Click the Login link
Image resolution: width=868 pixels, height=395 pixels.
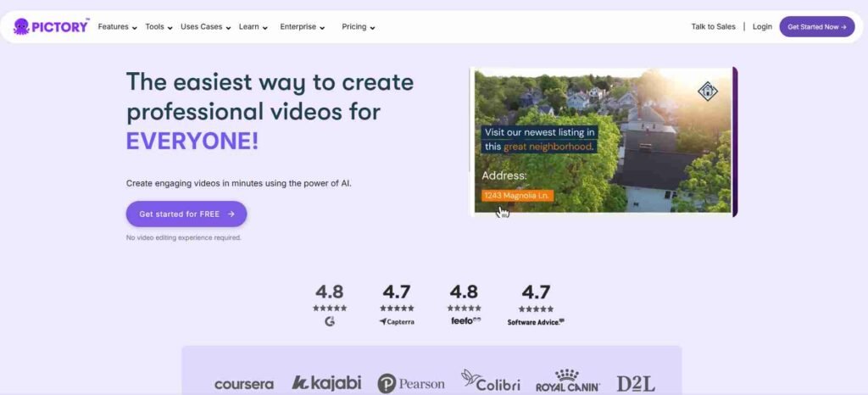762,26
